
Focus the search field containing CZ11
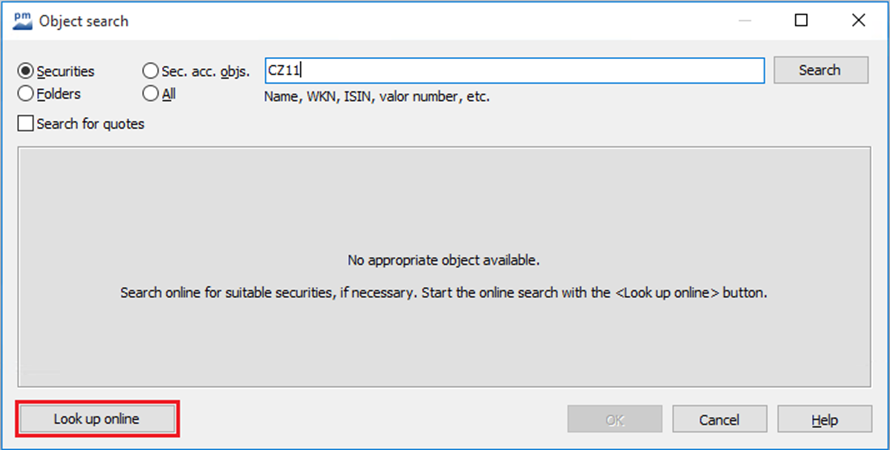(514, 70)
